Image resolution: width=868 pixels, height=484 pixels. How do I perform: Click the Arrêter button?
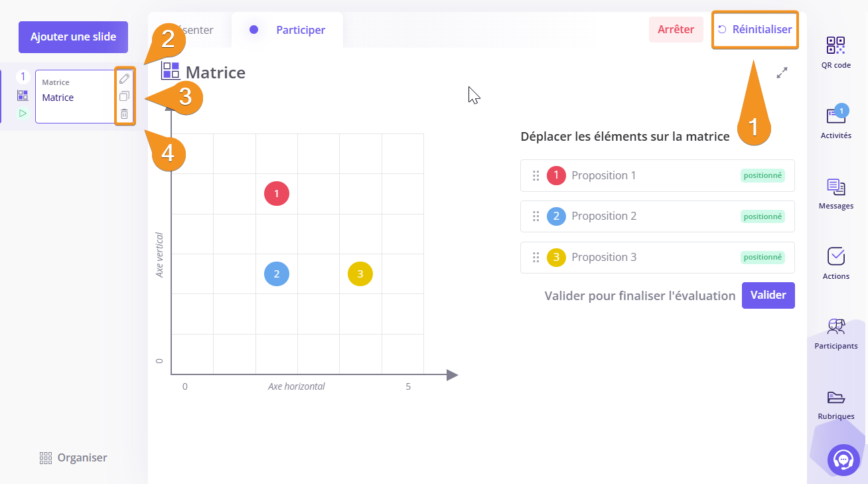coord(676,29)
